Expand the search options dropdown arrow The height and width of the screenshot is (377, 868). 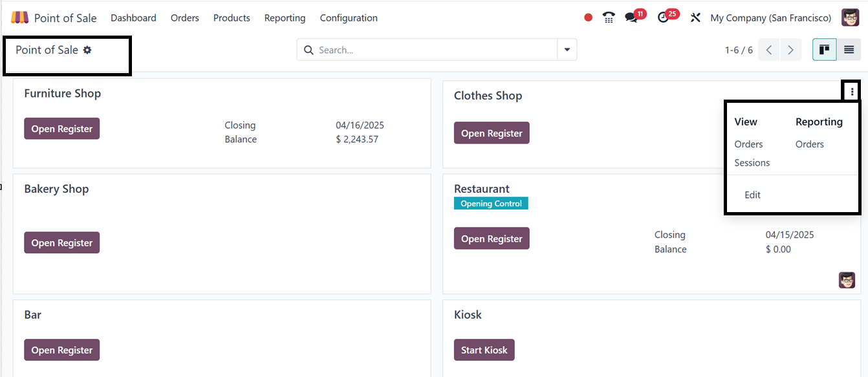(x=567, y=50)
